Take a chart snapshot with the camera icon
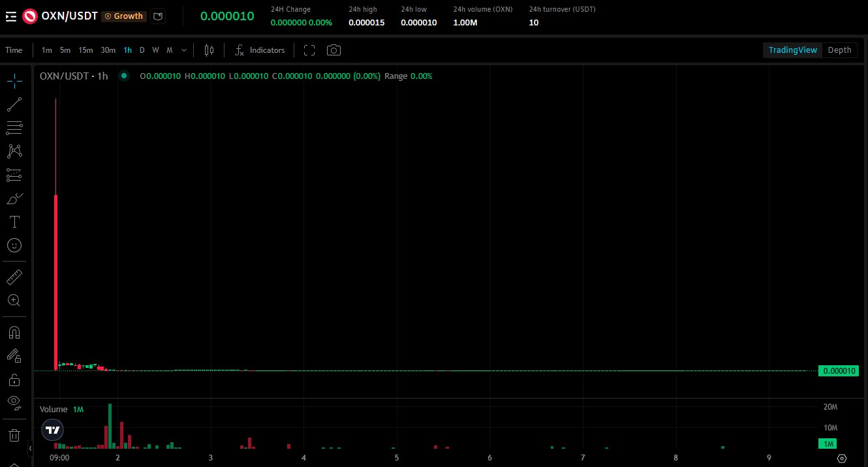 click(333, 50)
